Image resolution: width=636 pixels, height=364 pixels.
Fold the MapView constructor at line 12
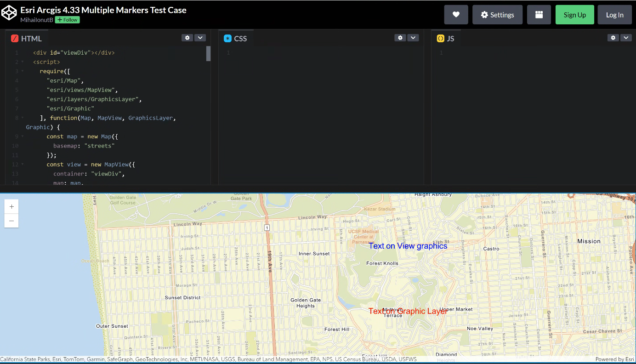pyautogui.click(x=22, y=165)
